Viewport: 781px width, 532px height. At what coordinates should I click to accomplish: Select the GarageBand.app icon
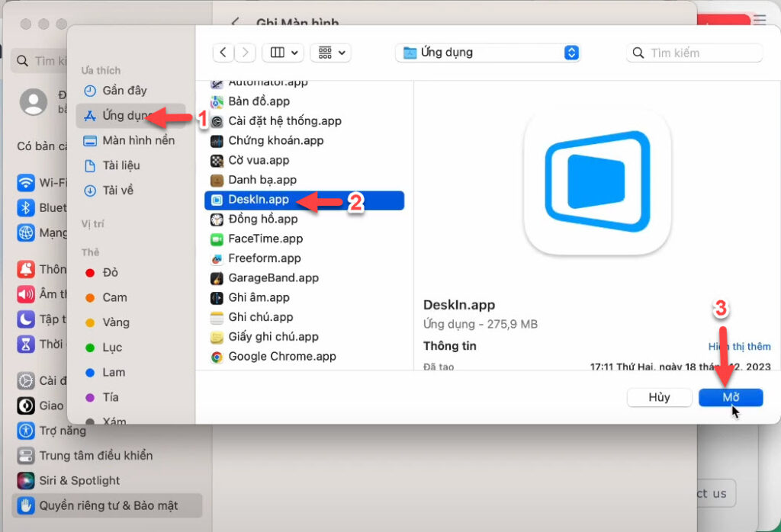coord(217,278)
